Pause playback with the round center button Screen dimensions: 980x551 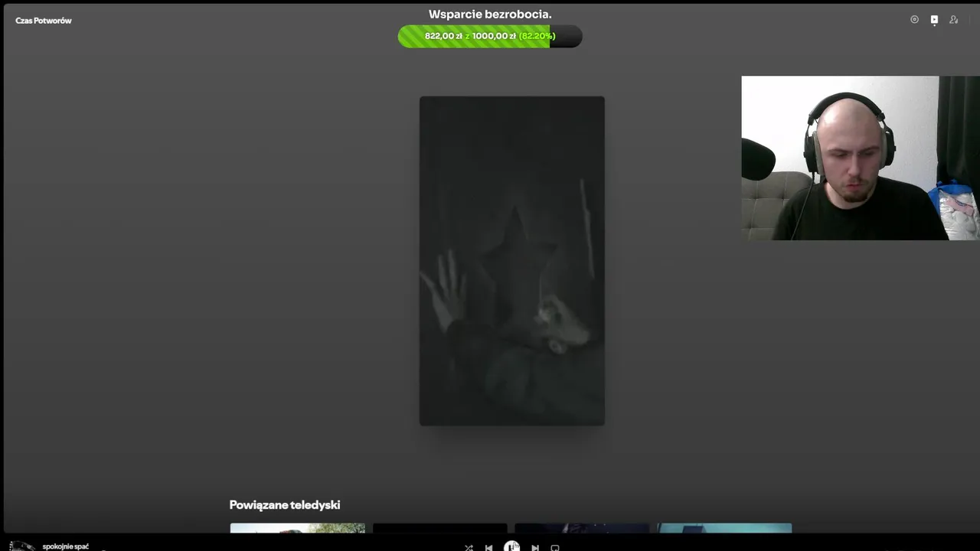[x=511, y=546]
